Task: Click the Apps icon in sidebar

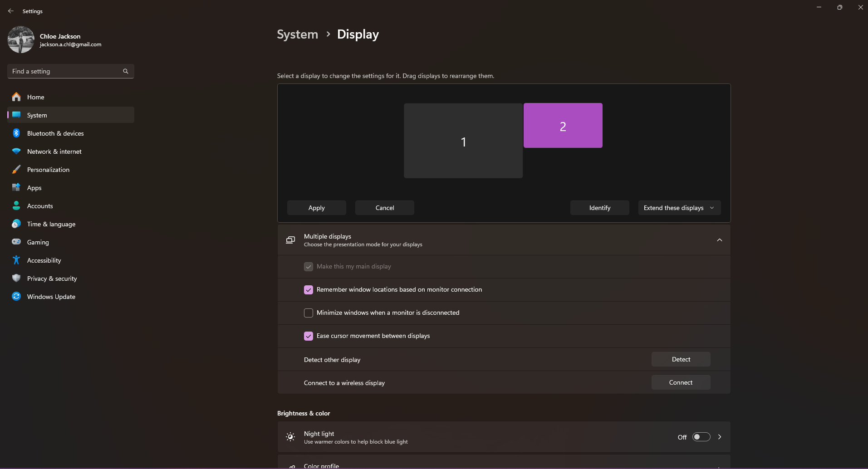Action: click(16, 187)
